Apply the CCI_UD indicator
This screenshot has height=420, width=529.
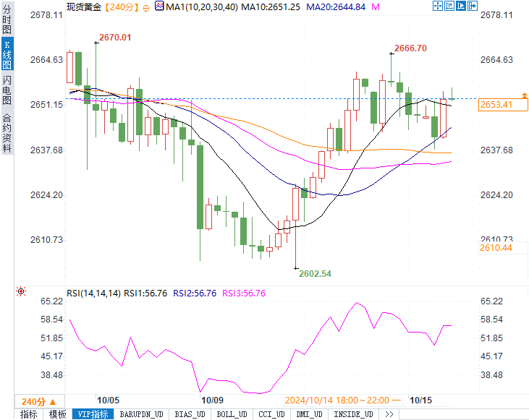(272, 414)
